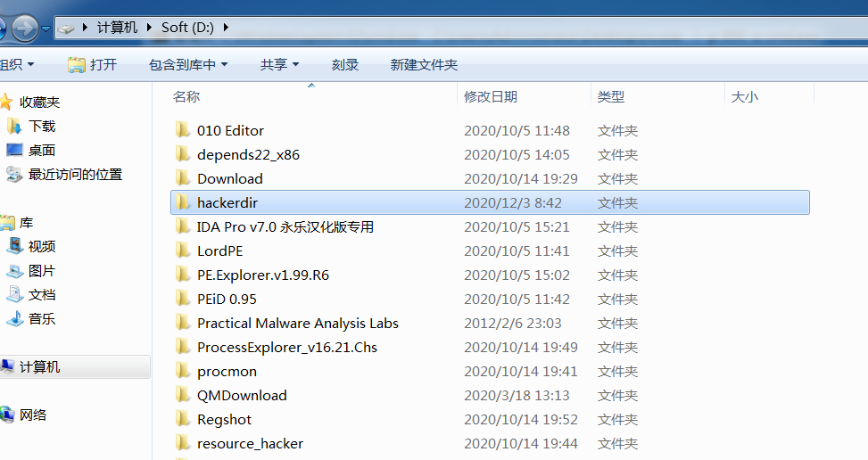This screenshot has height=460, width=868.
Task: Select the PE.Explorer.v1.99.R6 folder name
Action: (263, 275)
